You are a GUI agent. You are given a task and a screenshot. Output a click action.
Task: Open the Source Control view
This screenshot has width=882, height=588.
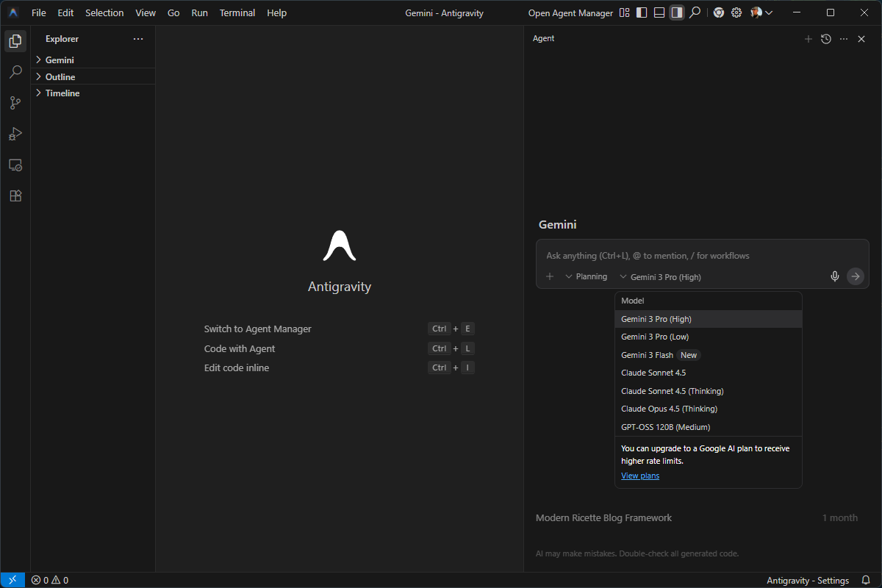15,103
